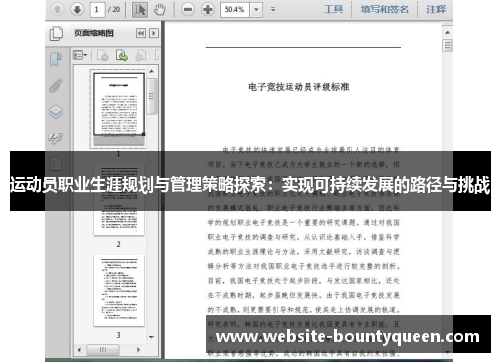Click the document title 电子竞技运动员评级标准

[299, 87]
